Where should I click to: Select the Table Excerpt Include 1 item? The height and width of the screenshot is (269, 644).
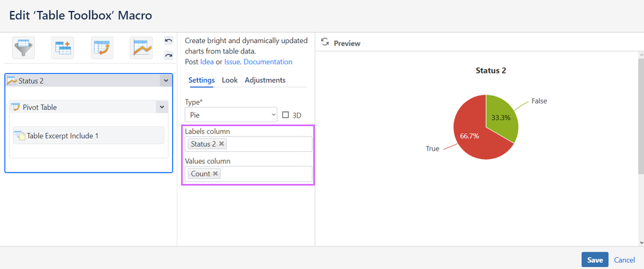(89, 135)
